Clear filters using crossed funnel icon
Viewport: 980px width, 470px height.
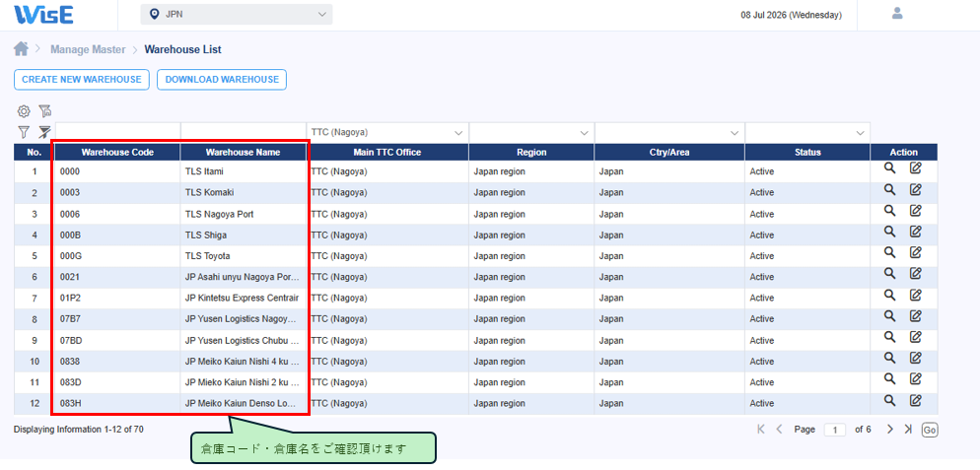click(45, 132)
